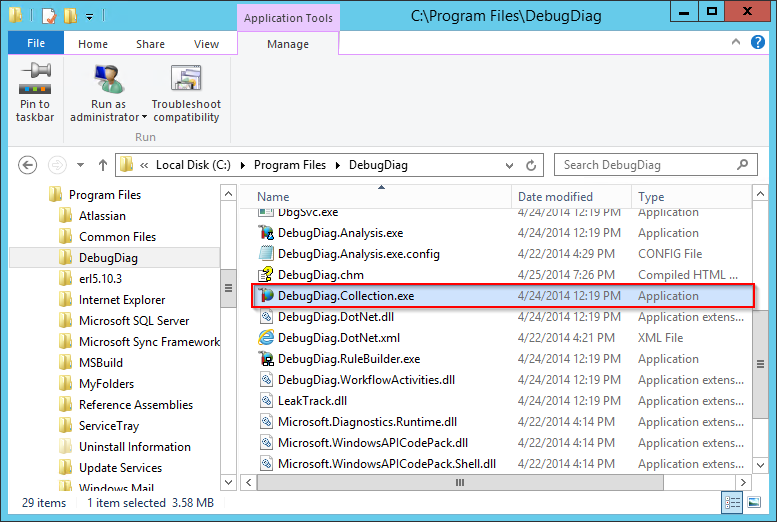Switch to details view icon in status bar
Screen dimensions: 777x522
point(732,502)
